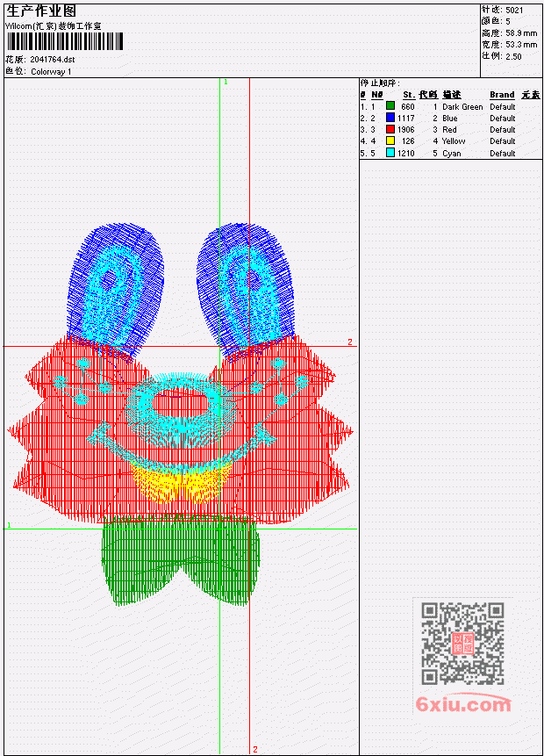Click the 'Yellow' color description

tap(454, 141)
